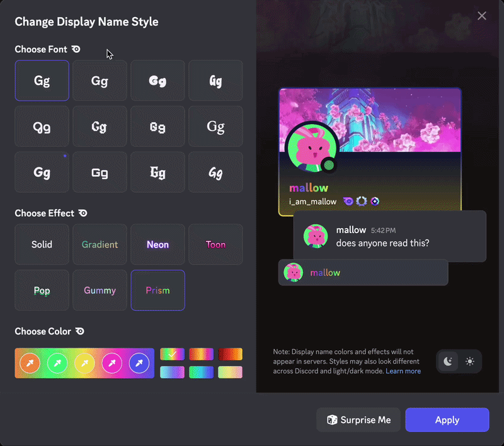The width and height of the screenshot is (504, 446).
Task: Pick the pastel yellow-pink preset swatch
Action: (x=230, y=372)
